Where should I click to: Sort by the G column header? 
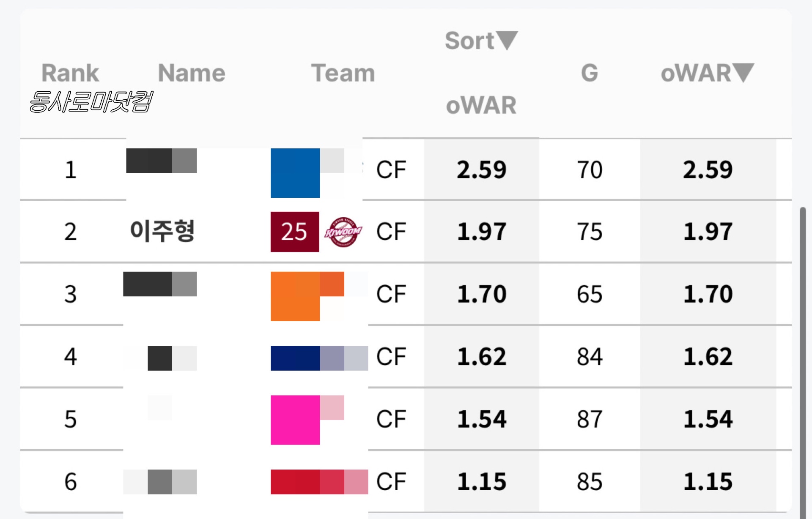coord(590,73)
